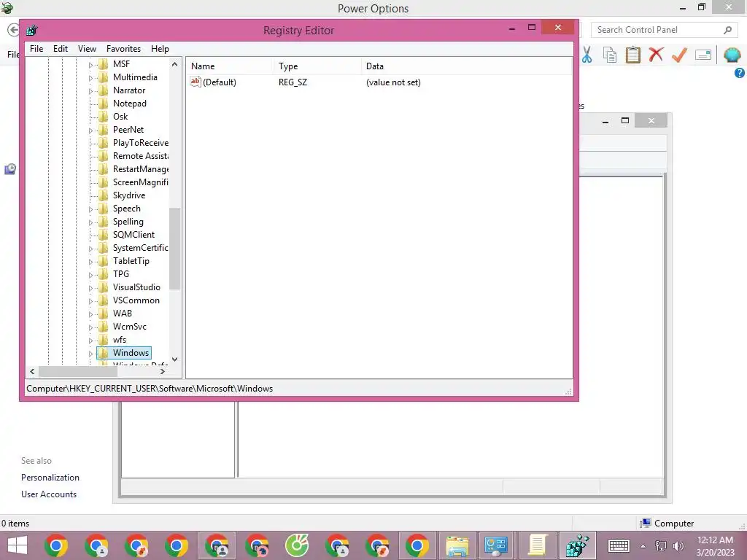The width and height of the screenshot is (747, 560).
Task: Click the scissors Cut icon in the Power Options toolbar
Action: click(587, 55)
